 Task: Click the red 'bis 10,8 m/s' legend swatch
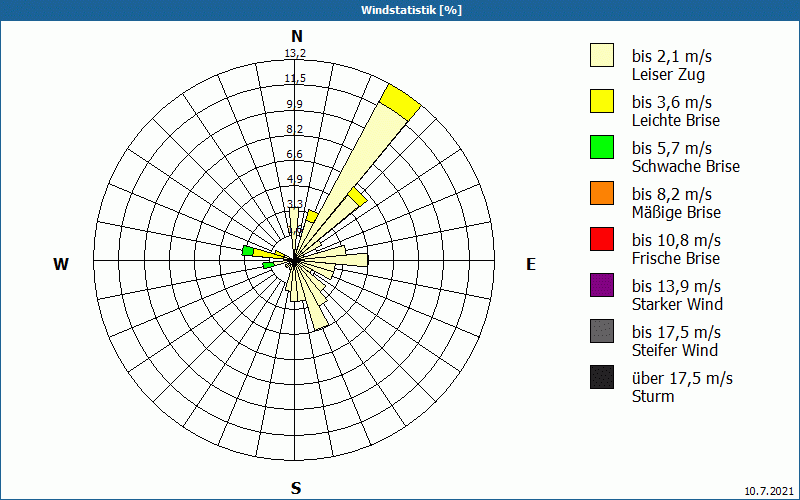(602, 239)
